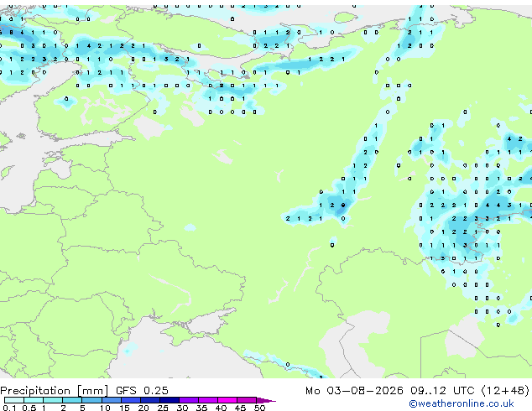Click the 30–35 mm purple swatch
This screenshot has width=532, height=411.
pos(189,400)
